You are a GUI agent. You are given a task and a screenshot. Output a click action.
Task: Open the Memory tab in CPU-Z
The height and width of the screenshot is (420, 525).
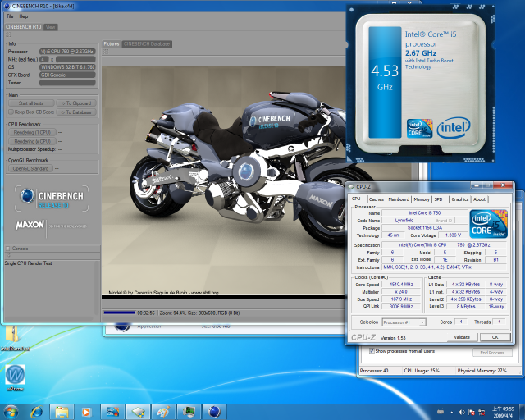pyautogui.click(x=422, y=199)
